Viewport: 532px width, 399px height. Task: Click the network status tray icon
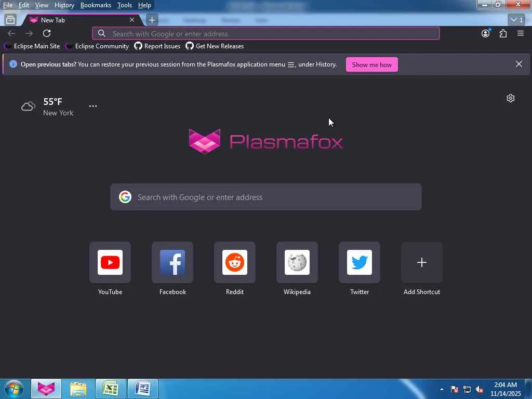[467, 389]
